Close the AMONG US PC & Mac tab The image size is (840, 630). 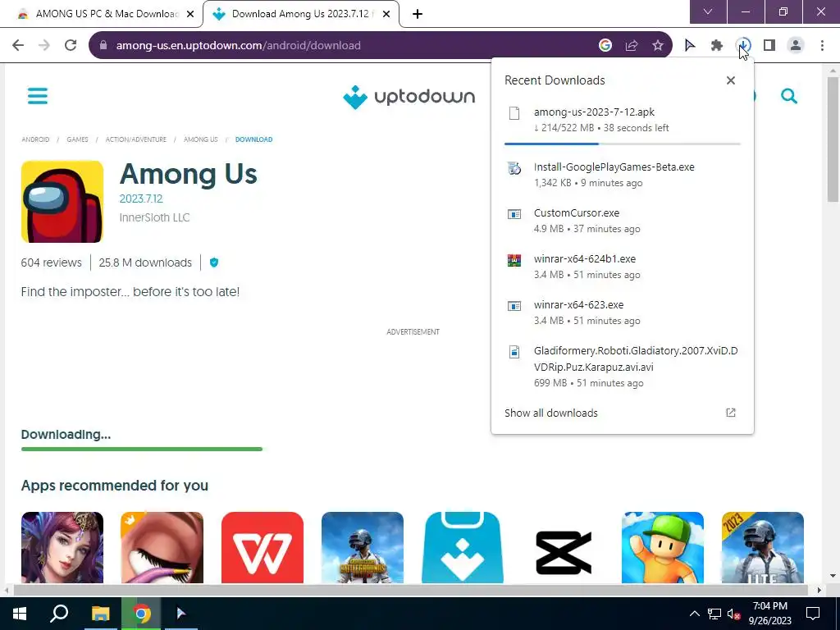[190, 15]
